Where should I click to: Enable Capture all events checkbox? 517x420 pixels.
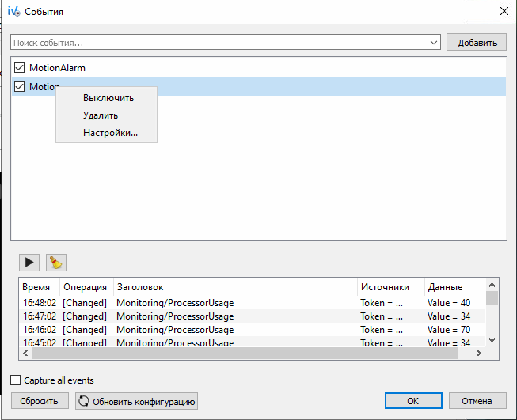16,380
